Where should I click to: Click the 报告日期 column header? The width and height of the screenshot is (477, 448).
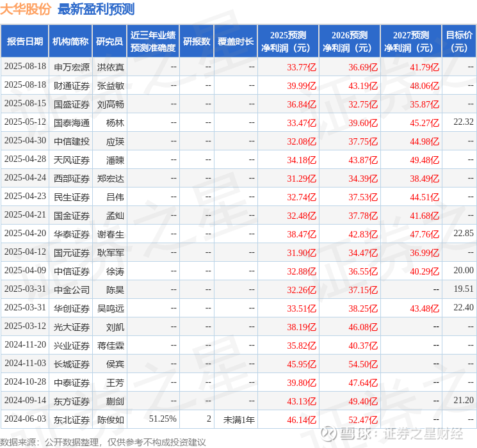pyautogui.click(x=24, y=41)
